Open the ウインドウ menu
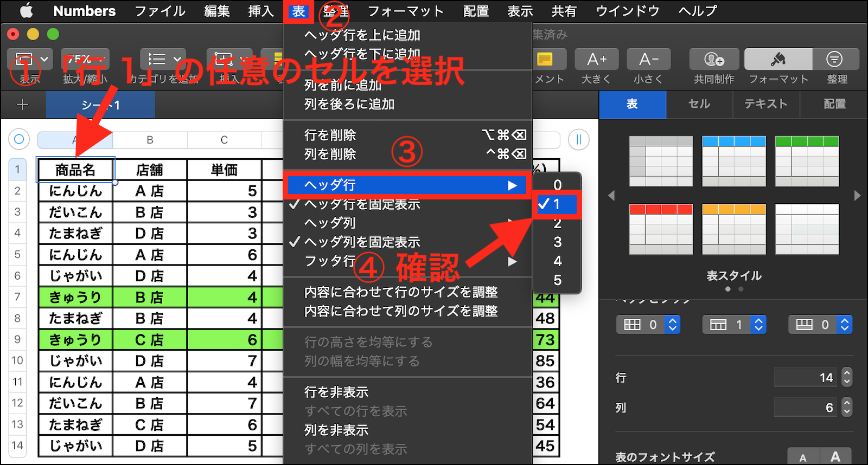868x465 pixels. click(x=628, y=11)
